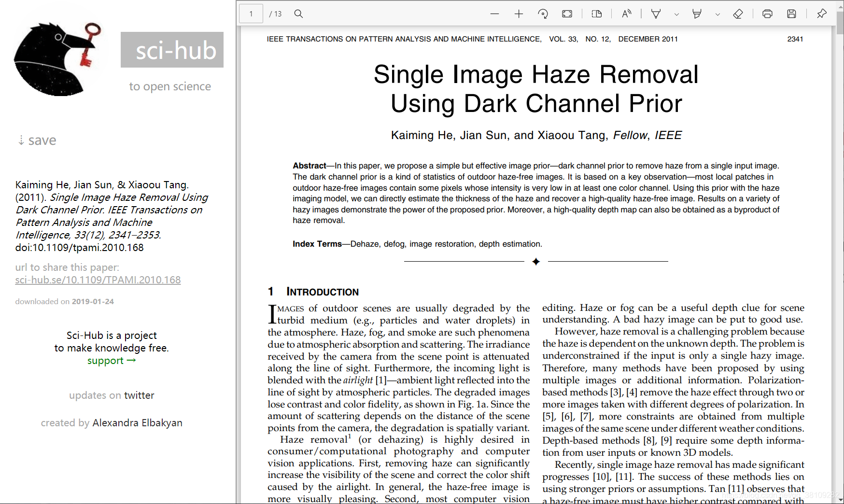Screen dimensions: 844x504
Task: Click the sci-hub banner title
Action: [x=172, y=50]
